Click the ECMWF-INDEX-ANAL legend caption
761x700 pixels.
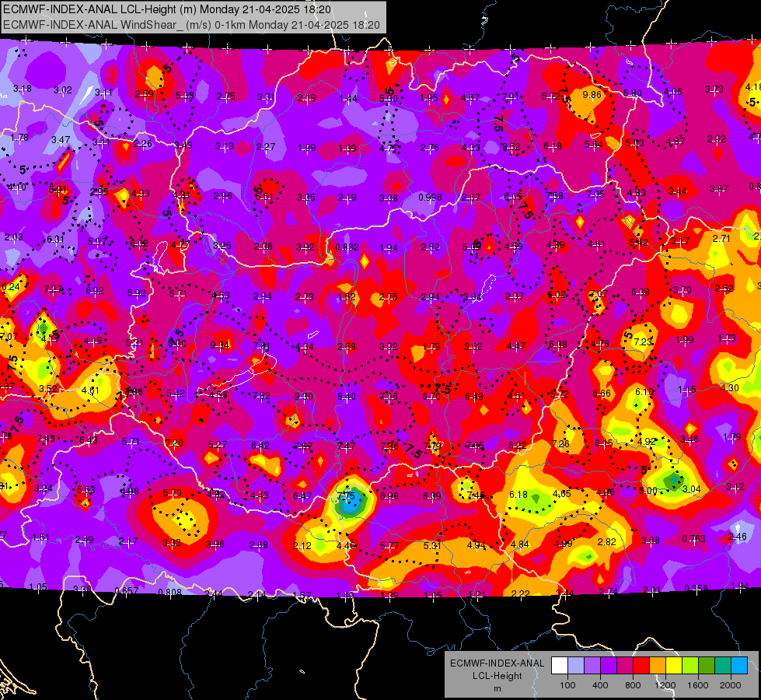coord(497,663)
